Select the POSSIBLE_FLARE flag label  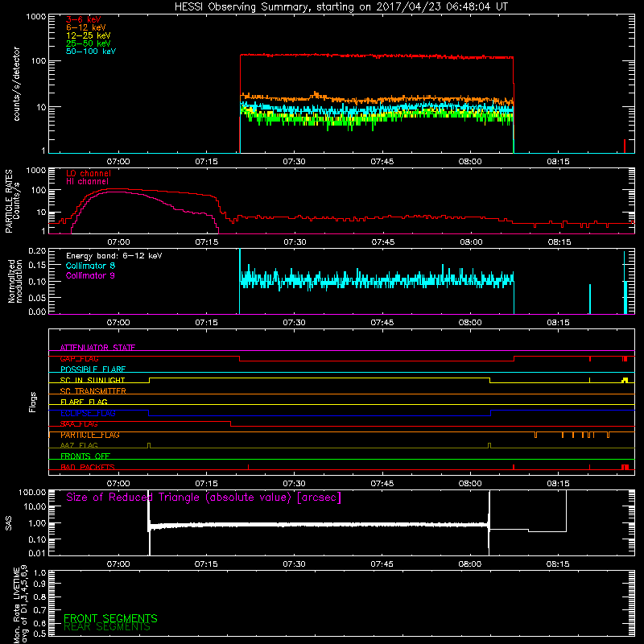point(93,369)
